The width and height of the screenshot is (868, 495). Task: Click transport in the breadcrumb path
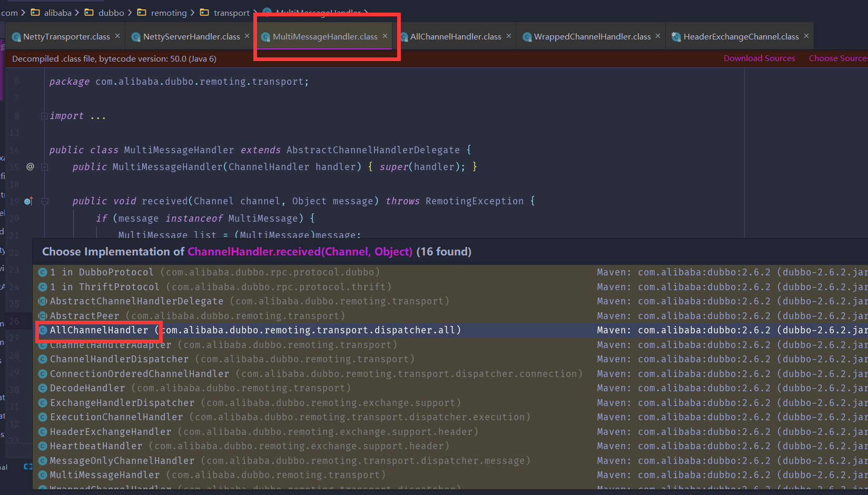(231, 13)
